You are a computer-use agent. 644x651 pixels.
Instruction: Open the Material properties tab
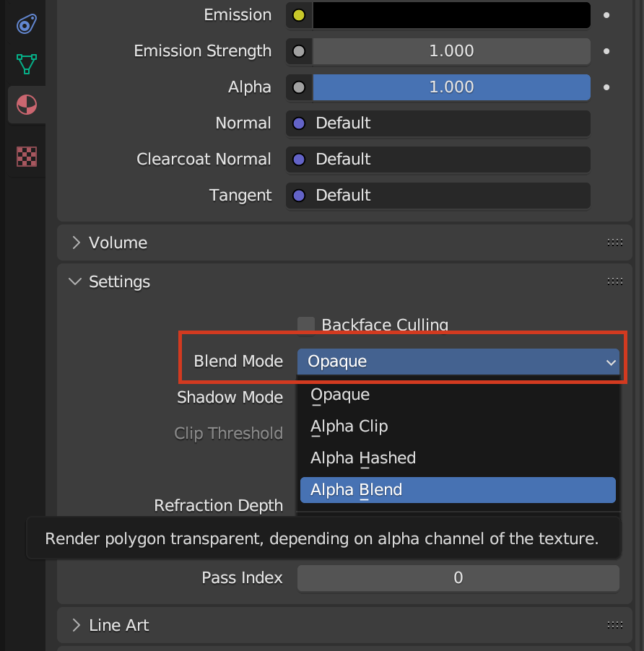(27, 105)
